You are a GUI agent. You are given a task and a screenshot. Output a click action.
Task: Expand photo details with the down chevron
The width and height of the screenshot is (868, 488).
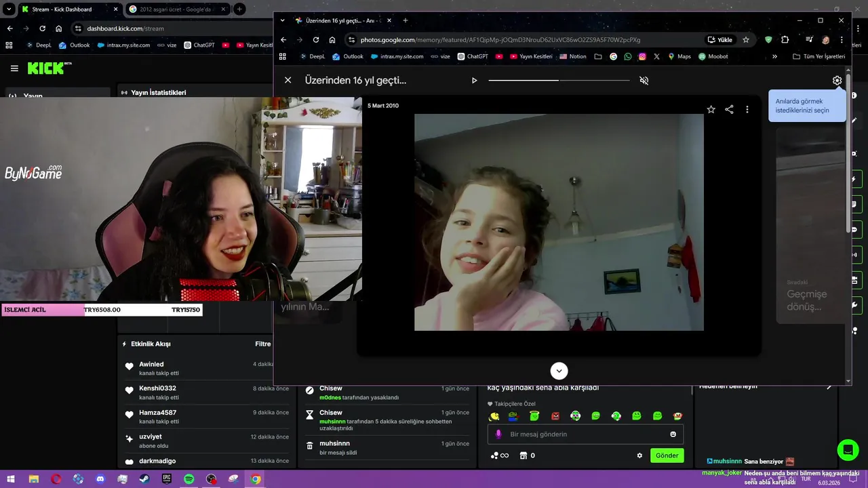[559, 371]
